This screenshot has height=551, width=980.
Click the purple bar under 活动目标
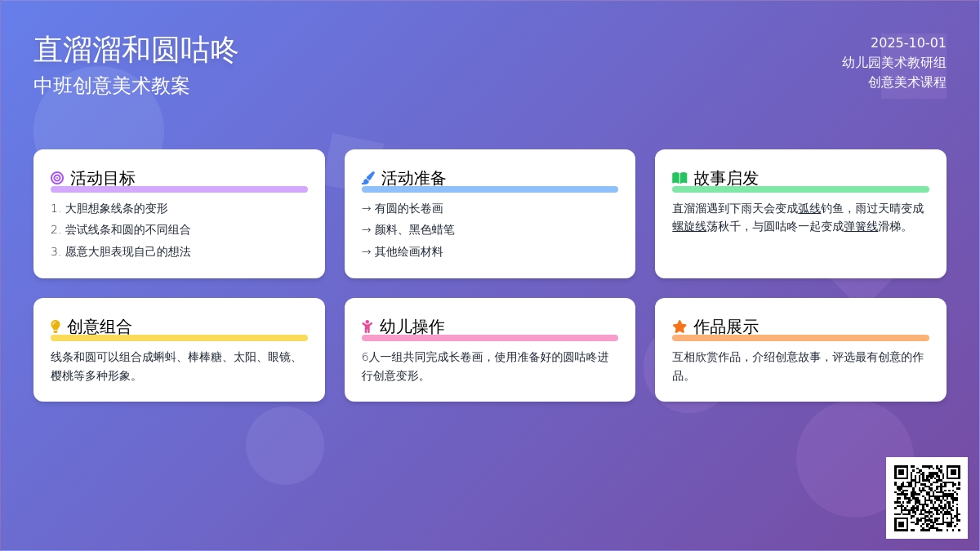click(x=179, y=189)
